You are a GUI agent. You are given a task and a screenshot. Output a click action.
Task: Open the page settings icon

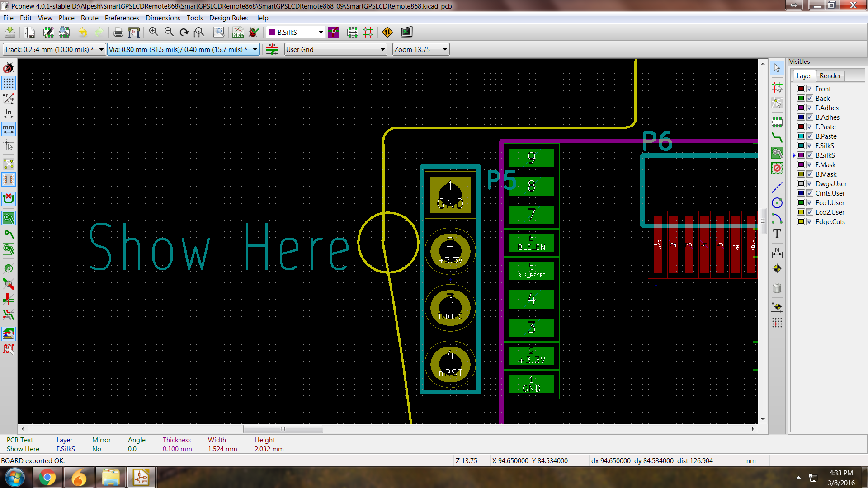click(x=29, y=32)
